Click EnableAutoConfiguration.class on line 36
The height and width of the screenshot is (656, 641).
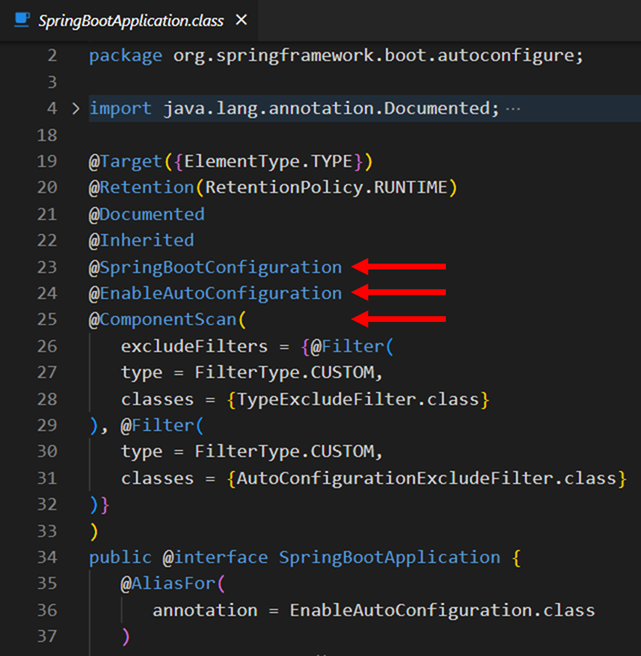click(x=442, y=610)
